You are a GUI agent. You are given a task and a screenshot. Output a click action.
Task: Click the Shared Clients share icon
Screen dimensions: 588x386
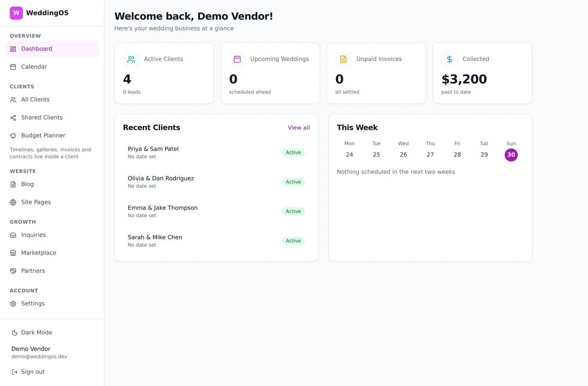click(x=13, y=118)
